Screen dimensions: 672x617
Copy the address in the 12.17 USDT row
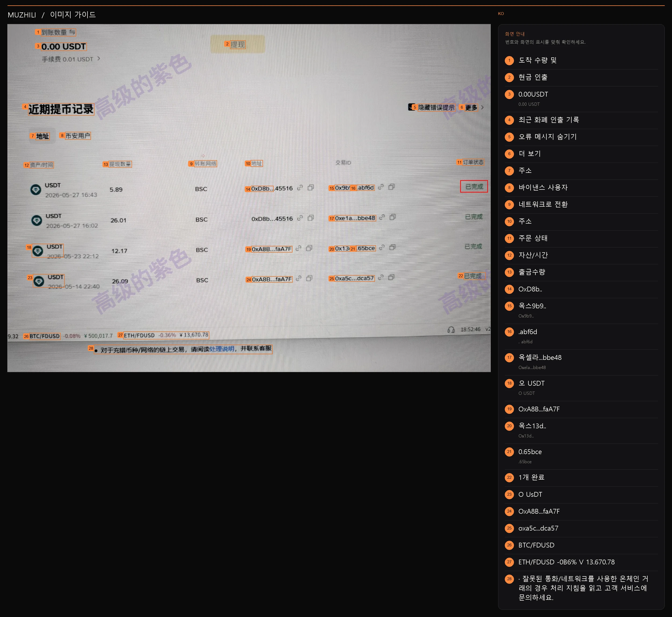309,248
